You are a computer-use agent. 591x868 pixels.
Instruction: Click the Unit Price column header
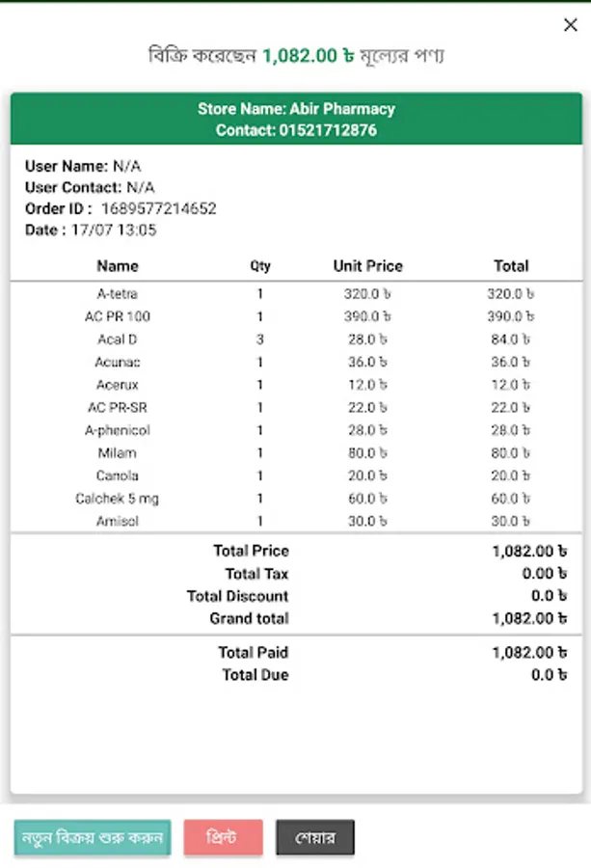pyautogui.click(x=367, y=266)
